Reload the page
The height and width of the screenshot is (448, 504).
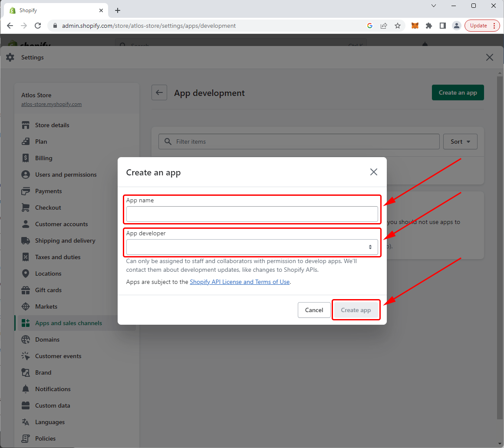click(x=38, y=26)
